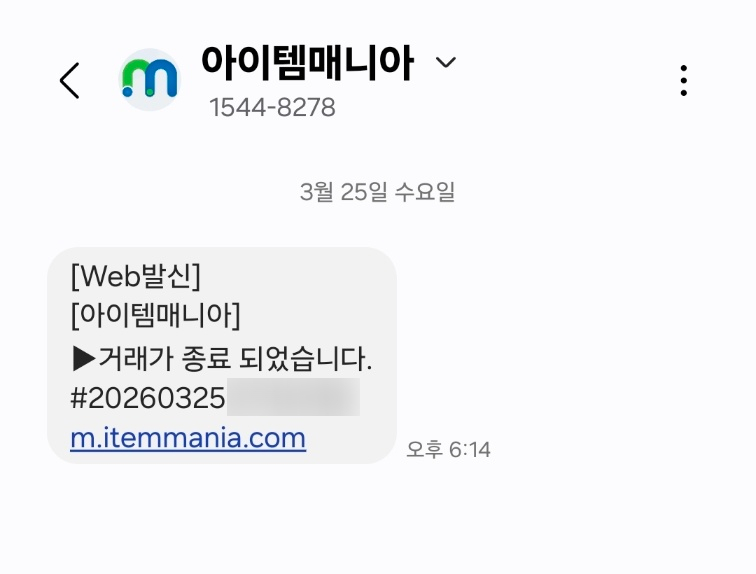Click the black triangle bullet in message
The height and width of the screenshot is (574, 756).
click(83, 359)
